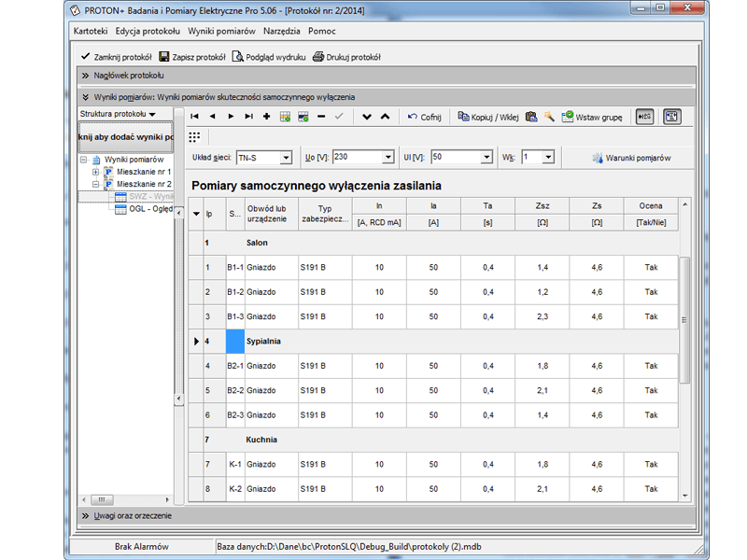Toggle the column width fit button

[x=644, y=117]
